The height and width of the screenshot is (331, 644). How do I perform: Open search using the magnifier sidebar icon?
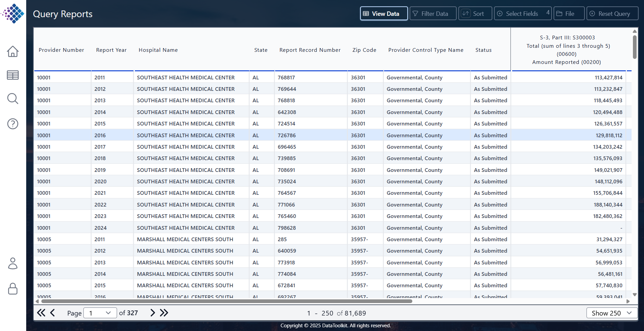pos(12,99)
